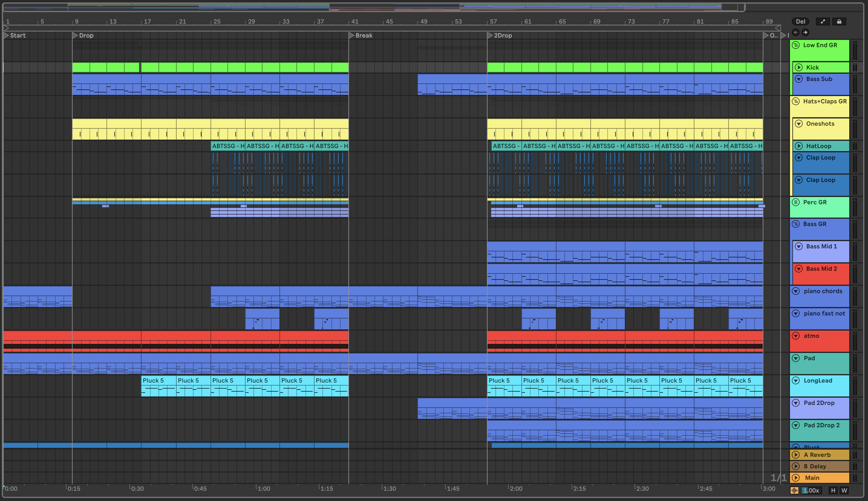Click the Perc GR group fold icon
Viewport: 868px width, 501px height.
[x=796, y=202]
